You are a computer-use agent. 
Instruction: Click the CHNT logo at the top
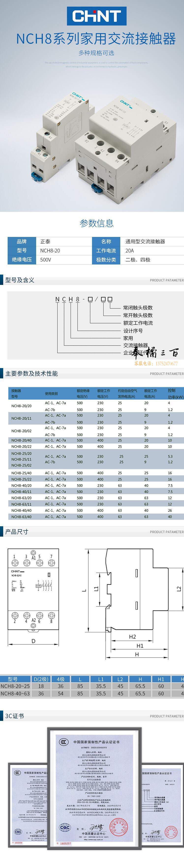tap(97, 16)
